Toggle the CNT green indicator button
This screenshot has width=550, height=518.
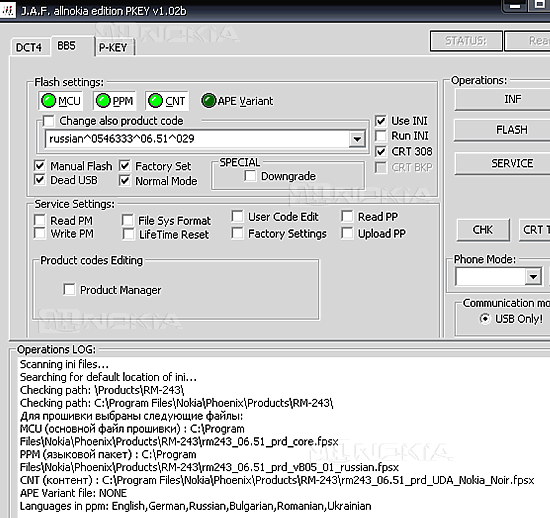[x=167, y=101]
